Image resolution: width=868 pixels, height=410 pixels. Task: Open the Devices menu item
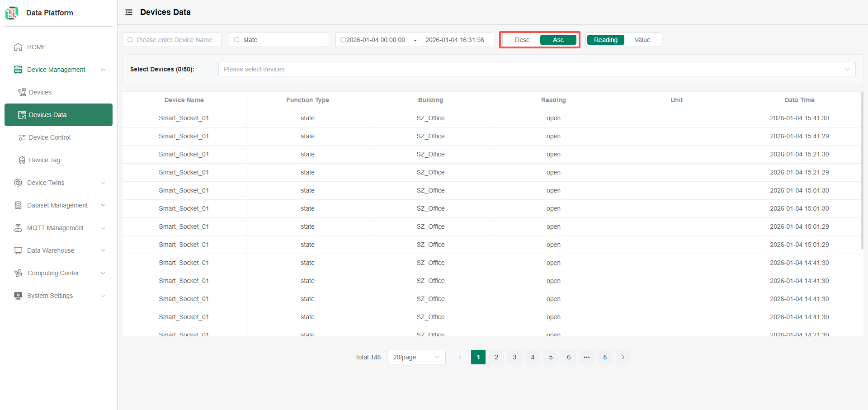click(x=40, y=92)
